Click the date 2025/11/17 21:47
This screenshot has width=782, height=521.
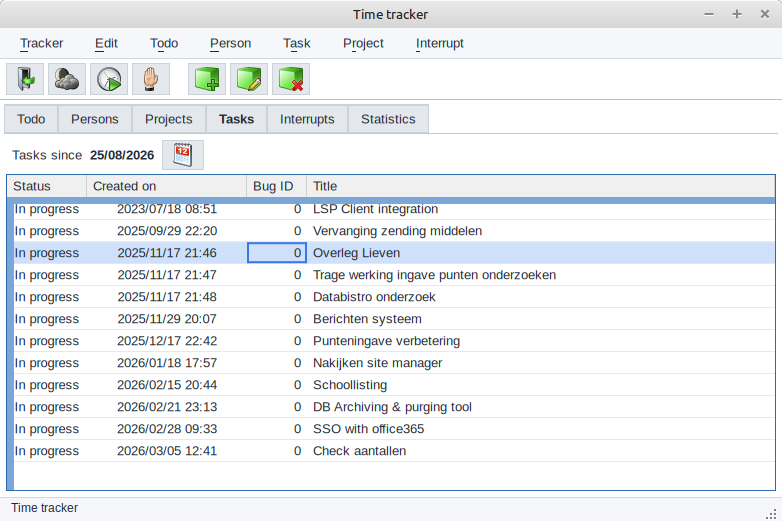[167, 275]
